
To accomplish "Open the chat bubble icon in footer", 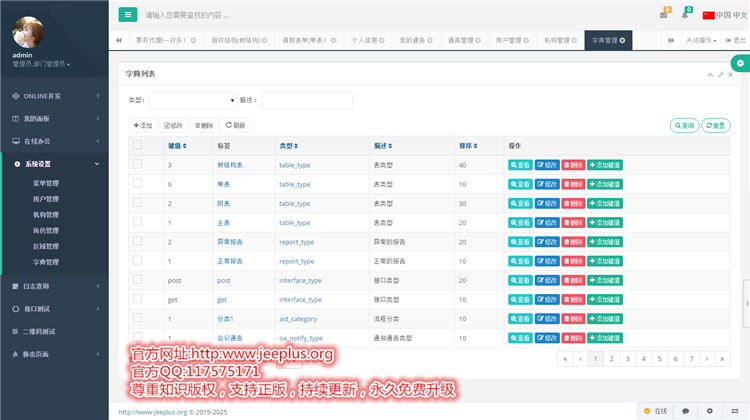I will pos(685,411).
